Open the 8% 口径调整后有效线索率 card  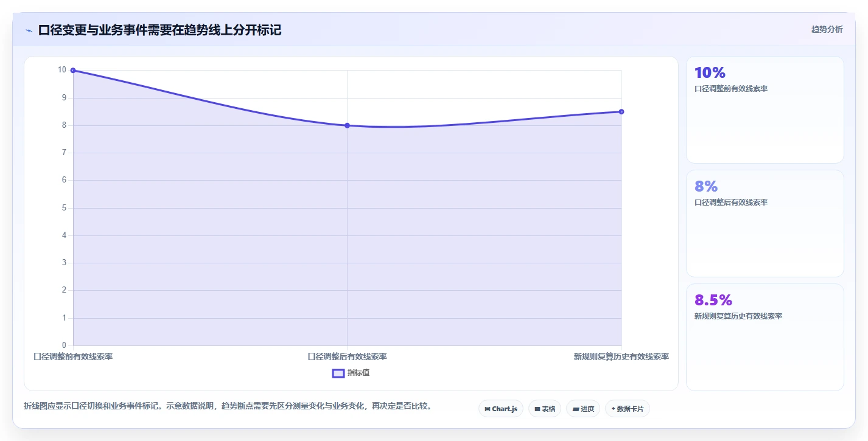(x=765, y=223)
